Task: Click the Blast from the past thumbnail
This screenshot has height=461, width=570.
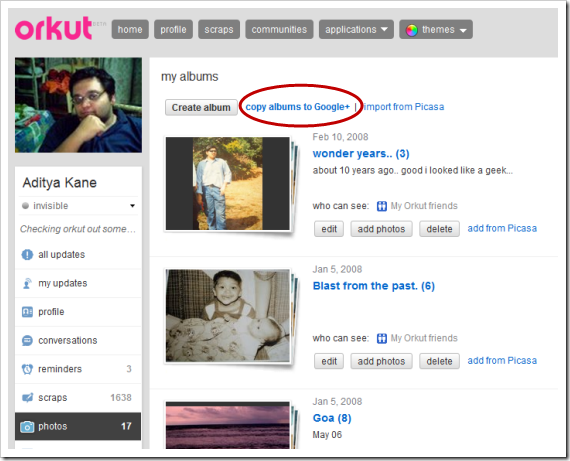Action: pos(228,316)
